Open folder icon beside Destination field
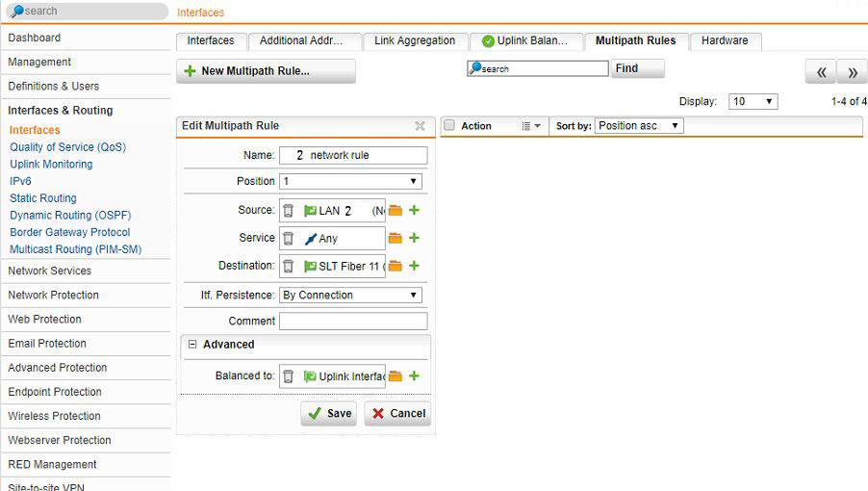868x491 pixels. (396, 266)
